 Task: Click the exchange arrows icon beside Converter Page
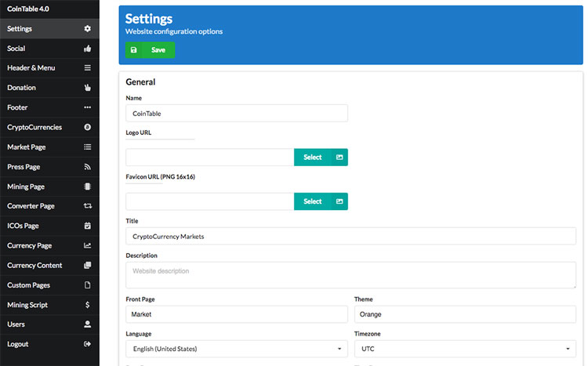point(88,206)
